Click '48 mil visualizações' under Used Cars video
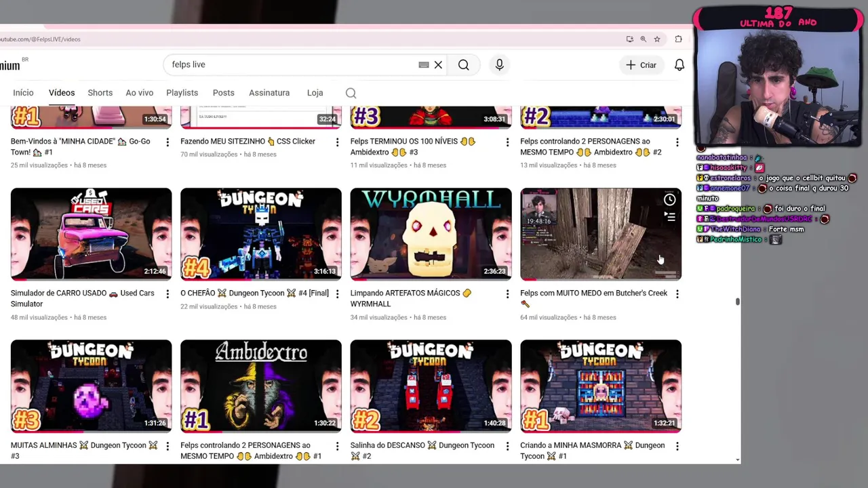The width and height of the screenshot is (868, 488). pos(39,317)
